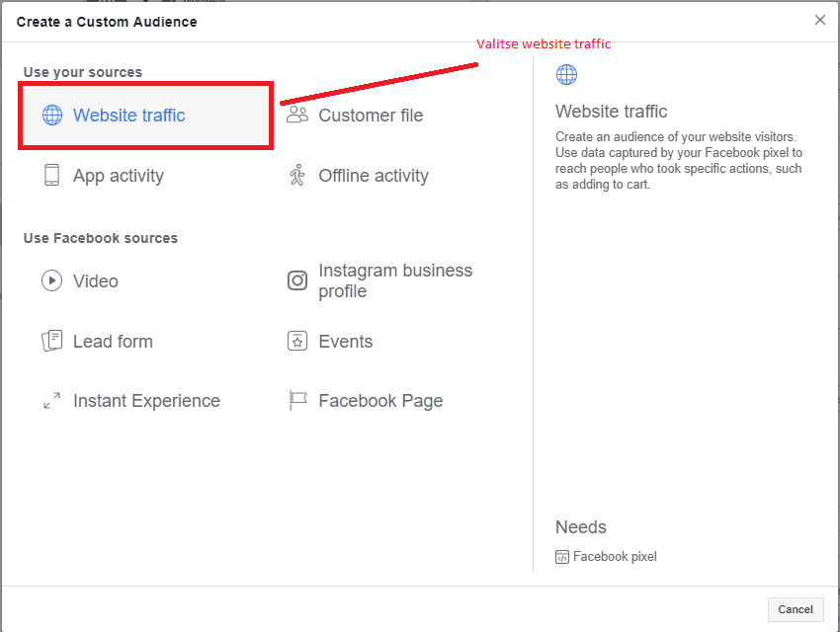Viewport: 840px width, 632px height.
Task: Click the Facebook pixel requirement text
Action: point(615,557)
